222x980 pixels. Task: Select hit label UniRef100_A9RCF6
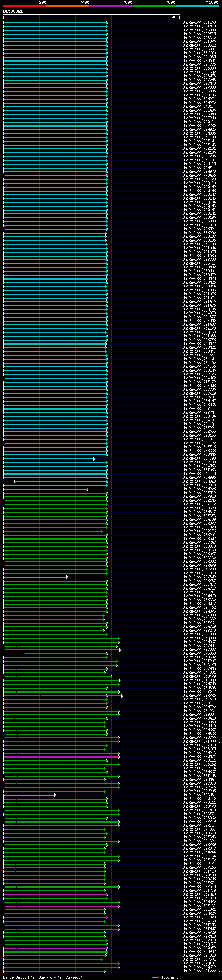click(199, 531)
